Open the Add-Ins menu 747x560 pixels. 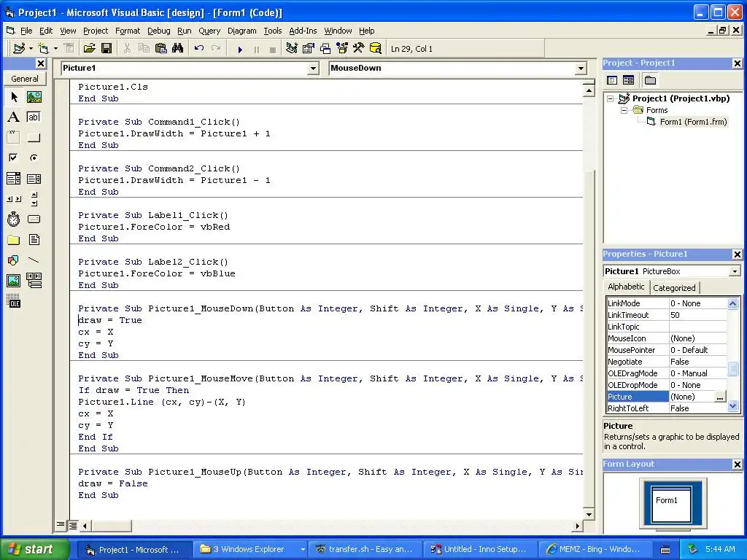point(303,31)
